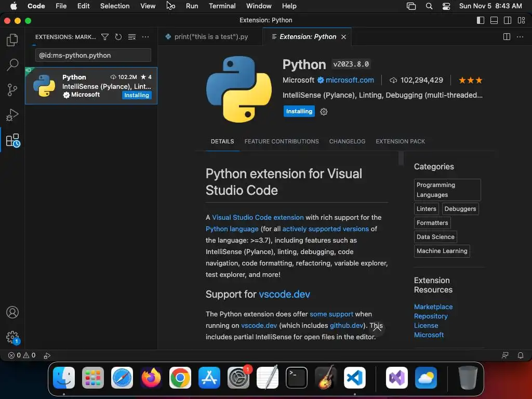The height and width of the screenshot is (399, 532).
Task: Show errors and warnings in status bar
Action: [22, 355]
